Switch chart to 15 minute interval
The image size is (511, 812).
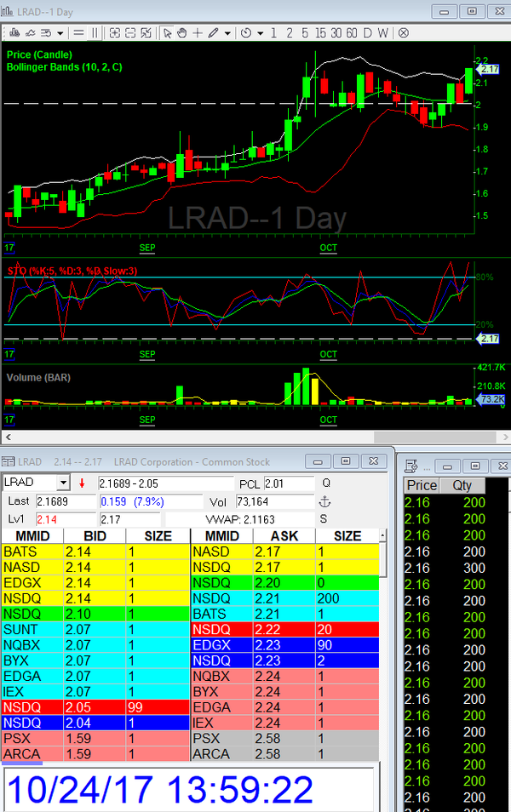319,32
